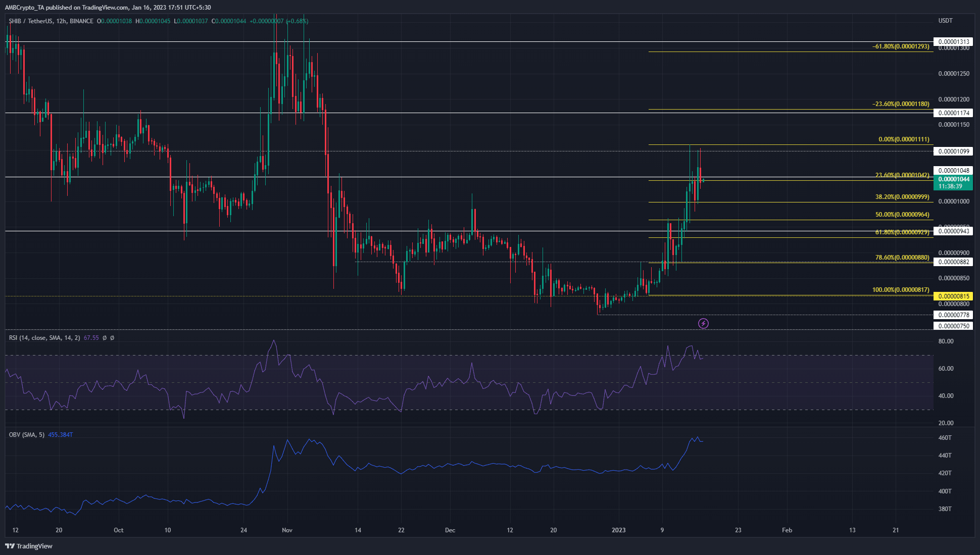The image size is (980, 555).
Task: Click the open value O0.00001038 in legend
Action: tap(115, 21)
